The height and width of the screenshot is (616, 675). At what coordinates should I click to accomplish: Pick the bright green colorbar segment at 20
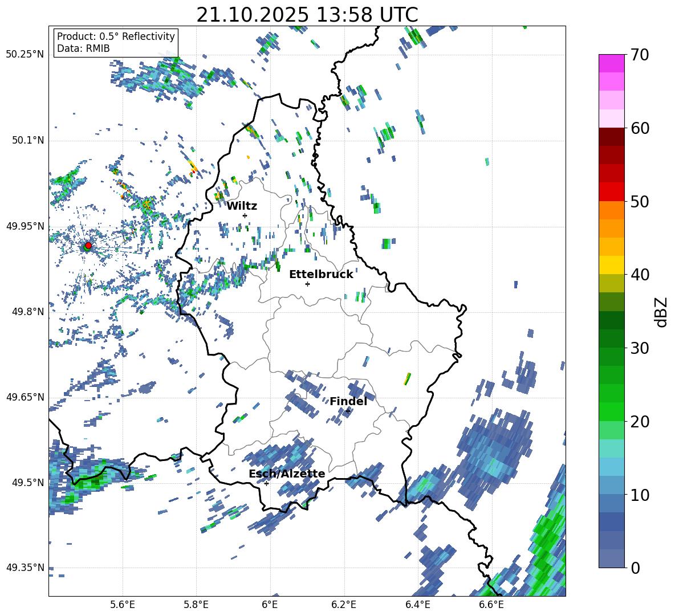612,411
